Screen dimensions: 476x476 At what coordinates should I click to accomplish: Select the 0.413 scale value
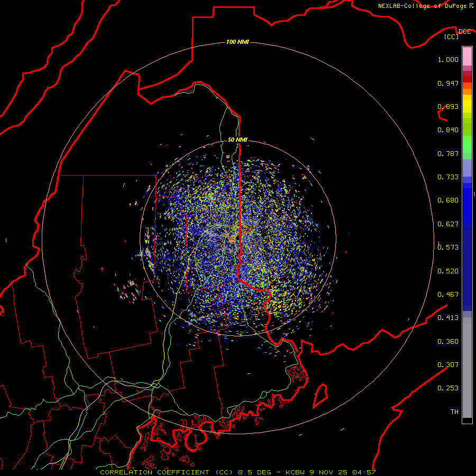coord(448,318)
